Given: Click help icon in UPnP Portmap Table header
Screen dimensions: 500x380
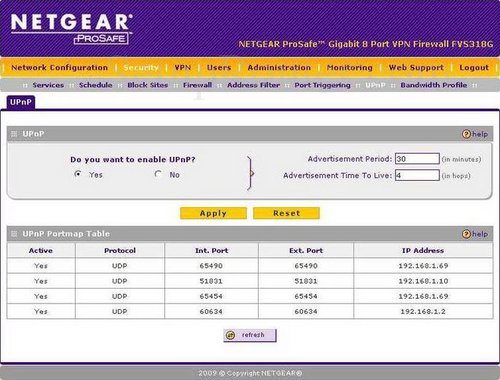Looking at the screenshot, I should click(x=466, y=234).
